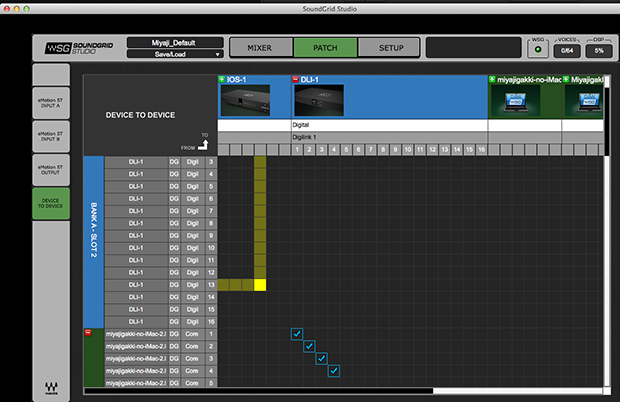Click the Digital label under DLI-1
620x402 pixels.
pos(301,125)
